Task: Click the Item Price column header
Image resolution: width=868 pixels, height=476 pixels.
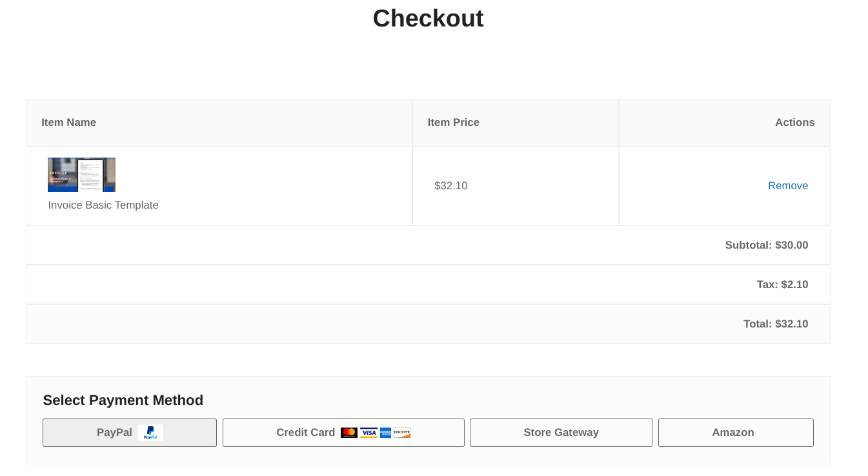Action: tap(454, 122)
